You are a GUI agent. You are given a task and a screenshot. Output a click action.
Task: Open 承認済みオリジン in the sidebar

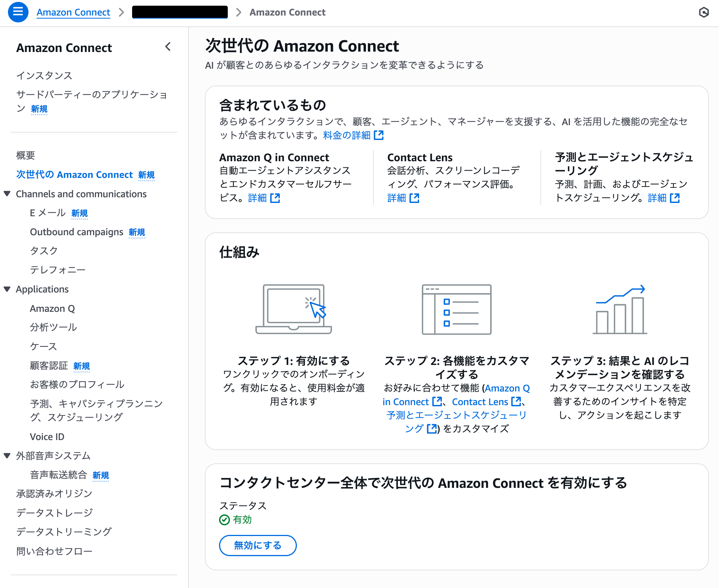click(x=54, y=494)
